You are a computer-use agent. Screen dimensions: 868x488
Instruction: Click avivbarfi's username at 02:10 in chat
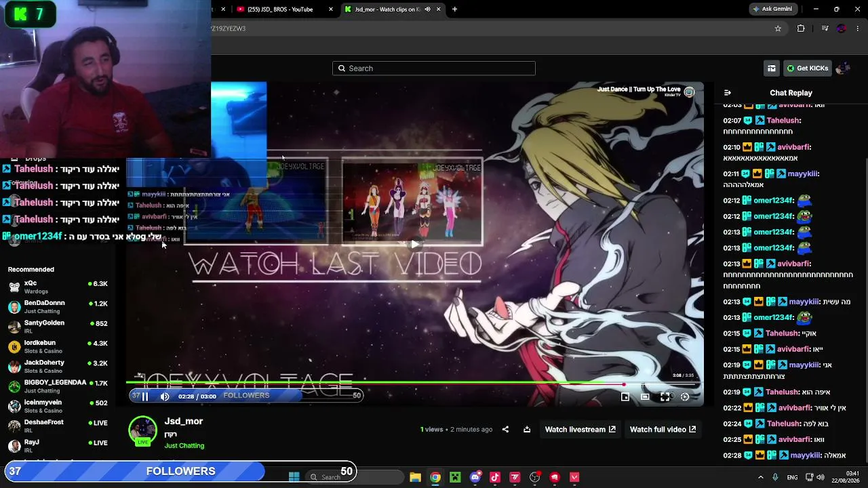tap(795, 147)
